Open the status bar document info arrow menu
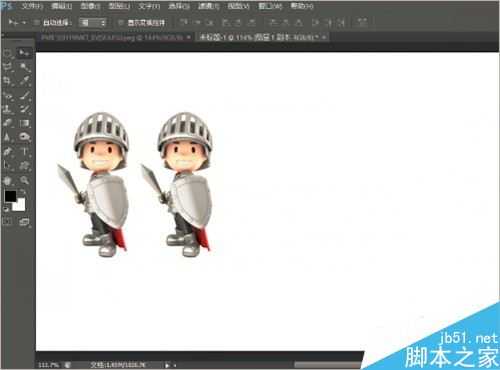500x370 pixels. 168,365
